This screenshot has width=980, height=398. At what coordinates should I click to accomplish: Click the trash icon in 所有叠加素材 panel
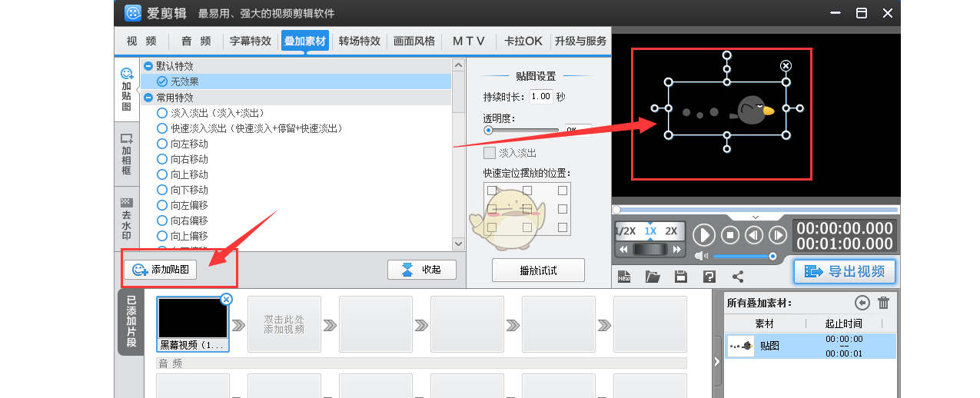(x=884, y=303)
